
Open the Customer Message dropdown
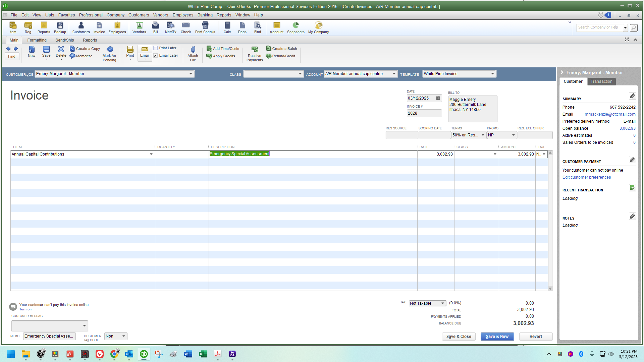click(84, 326)
